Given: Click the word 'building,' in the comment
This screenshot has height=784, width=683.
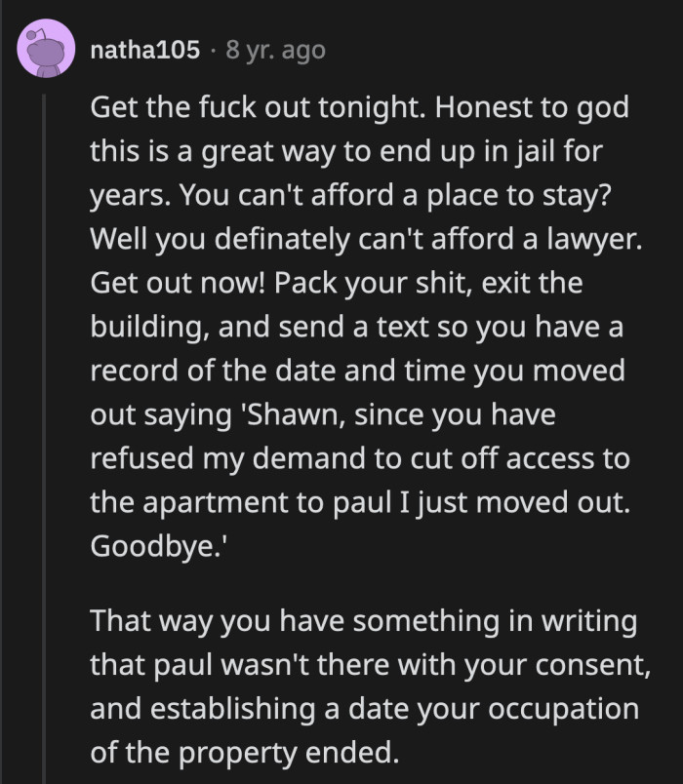Looking at the screenshot, I should coord(147,328).
